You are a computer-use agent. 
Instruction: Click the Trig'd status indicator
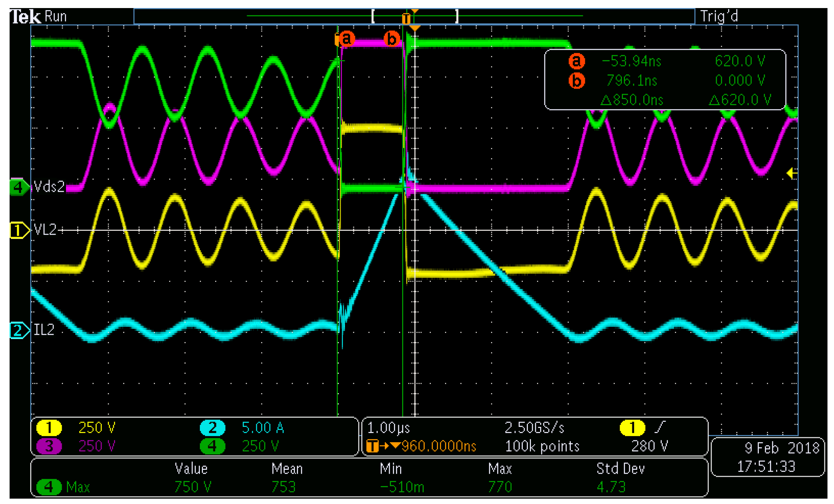point(719,16)
